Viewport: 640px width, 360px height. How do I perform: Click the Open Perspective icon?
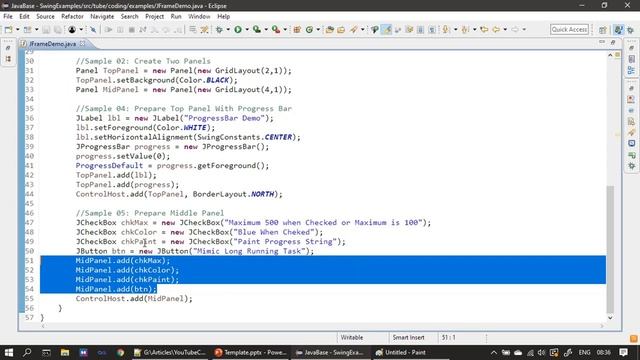click(x=603, y=30)
